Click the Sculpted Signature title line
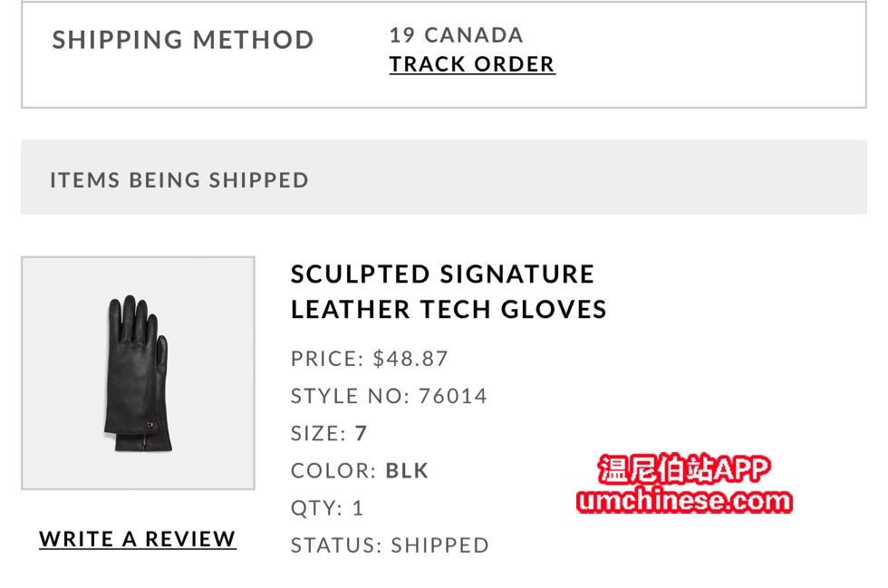This screenshot has height=588, width=888. (442, 275)
